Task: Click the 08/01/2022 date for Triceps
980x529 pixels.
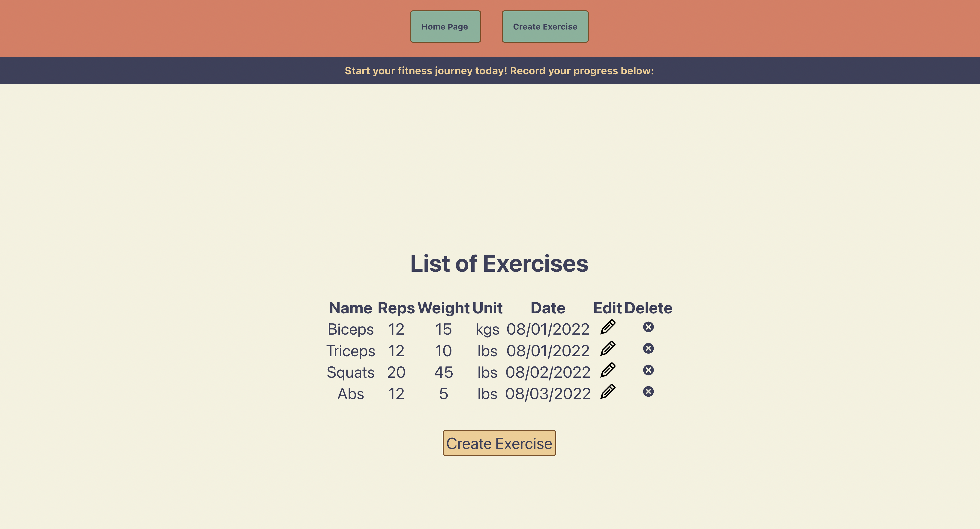Action: point(548,351)
